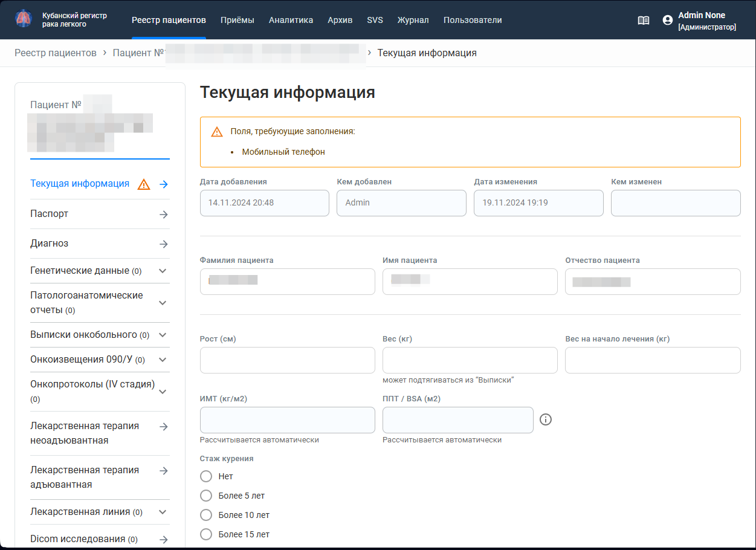Click the warning triangle beside Текущая информация

[144, 184]
